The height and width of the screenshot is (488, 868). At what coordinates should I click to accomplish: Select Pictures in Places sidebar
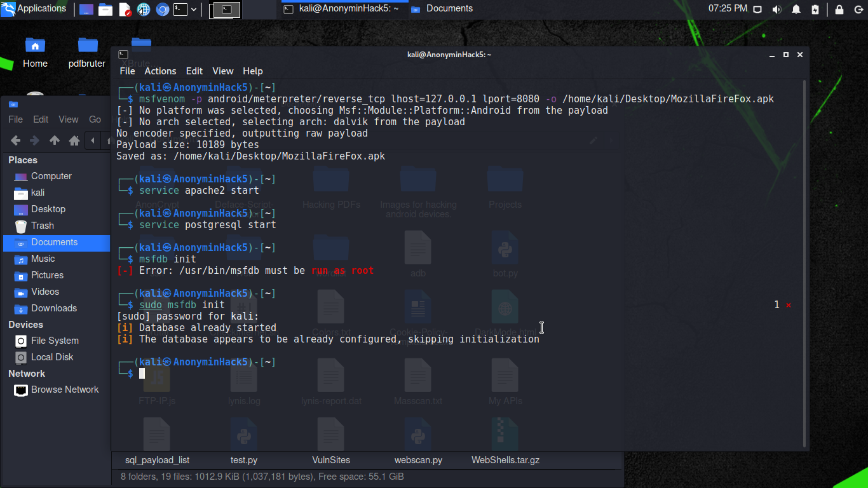57,275
